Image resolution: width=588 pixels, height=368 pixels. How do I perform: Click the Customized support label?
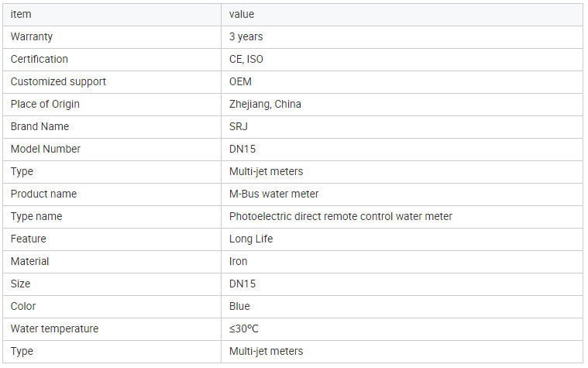[58, 81]
